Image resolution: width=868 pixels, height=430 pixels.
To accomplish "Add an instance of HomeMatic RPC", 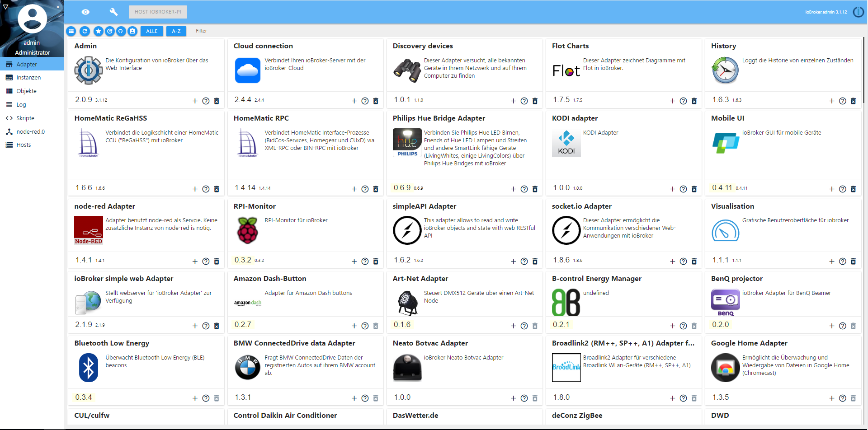I will [354, 189].
